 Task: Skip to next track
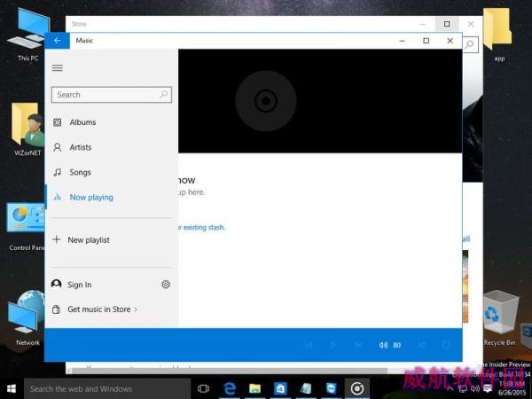[358, 345]
